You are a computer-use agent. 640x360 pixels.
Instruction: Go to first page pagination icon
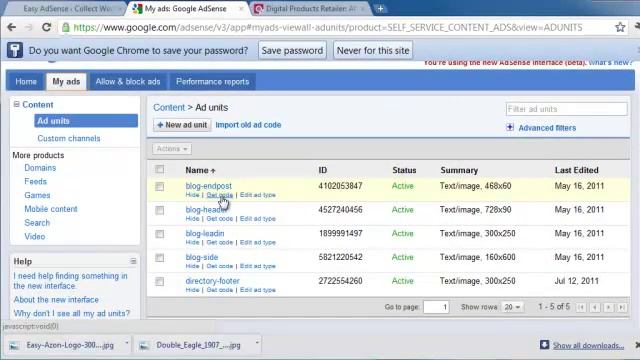(x=581, y=307)
